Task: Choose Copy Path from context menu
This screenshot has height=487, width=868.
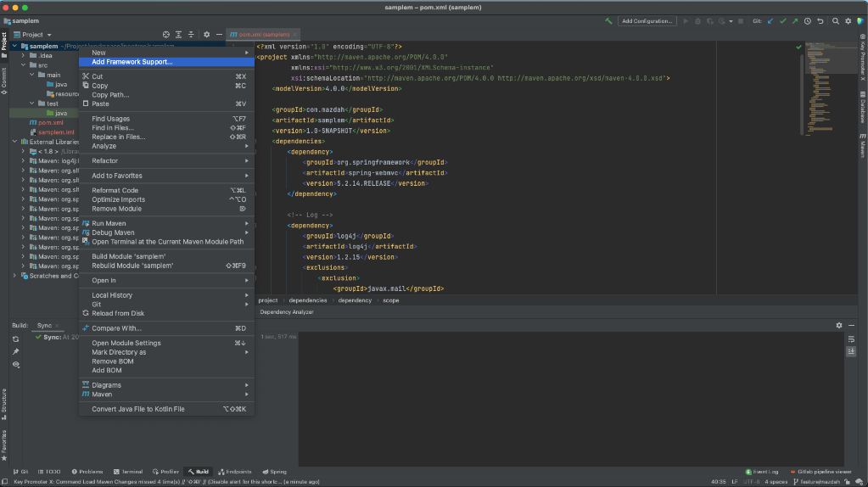Action: [x=166, y=95]
